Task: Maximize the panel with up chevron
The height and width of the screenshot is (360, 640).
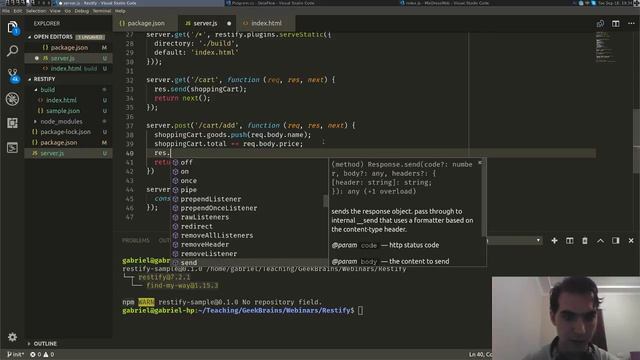Action: click(600, 241)
